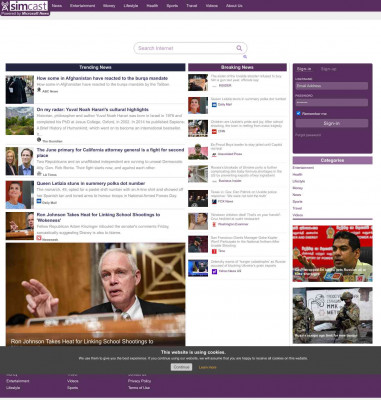
Task: Click the garden thumbnail of the Harari article
Action: click(20, 121)
